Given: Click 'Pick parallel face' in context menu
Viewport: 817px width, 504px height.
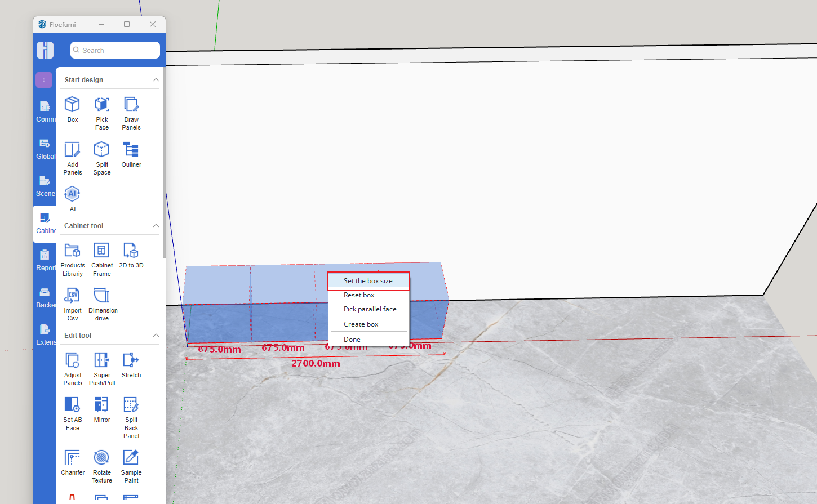Looking at the screenshot, I should point(370,309).
